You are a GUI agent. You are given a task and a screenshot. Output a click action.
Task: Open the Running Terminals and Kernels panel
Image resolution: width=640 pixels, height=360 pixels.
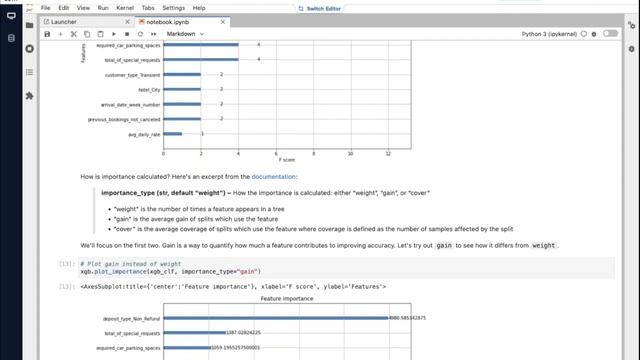point(29,49)
